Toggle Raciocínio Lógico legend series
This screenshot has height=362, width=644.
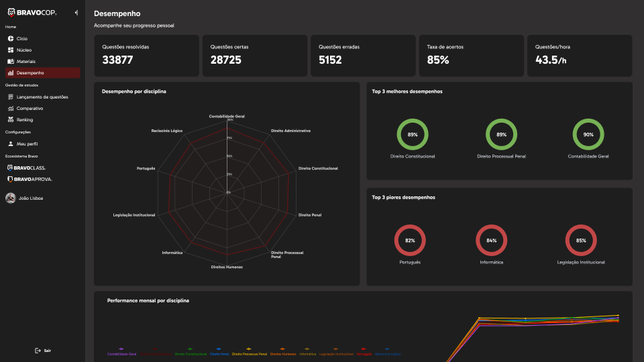coord(388,352)
